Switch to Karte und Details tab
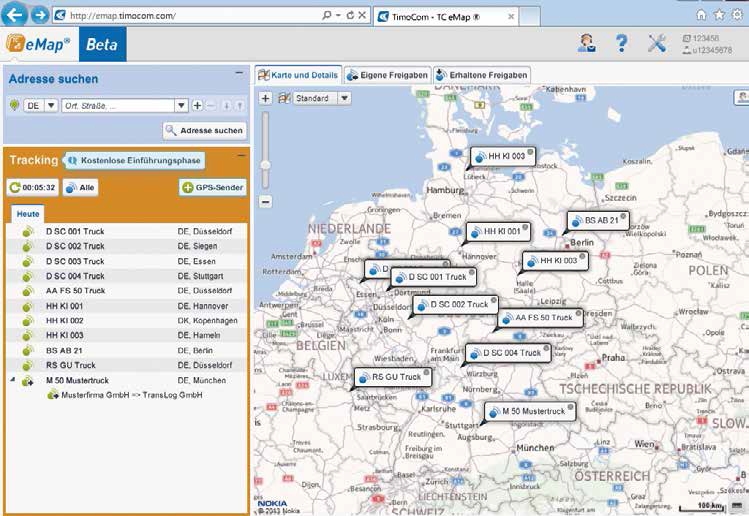 click(298, 75)
